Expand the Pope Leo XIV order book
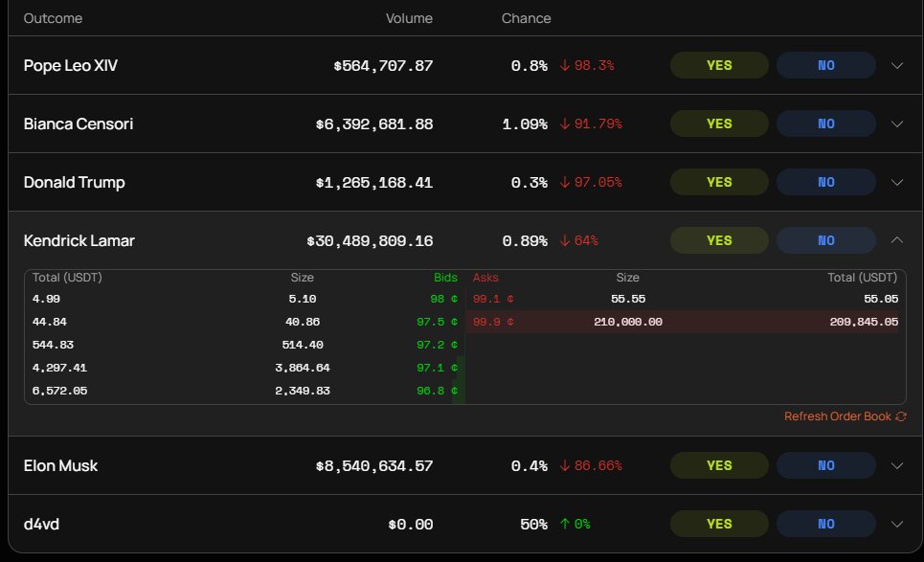The image size is (924, 562). point(897,66)
